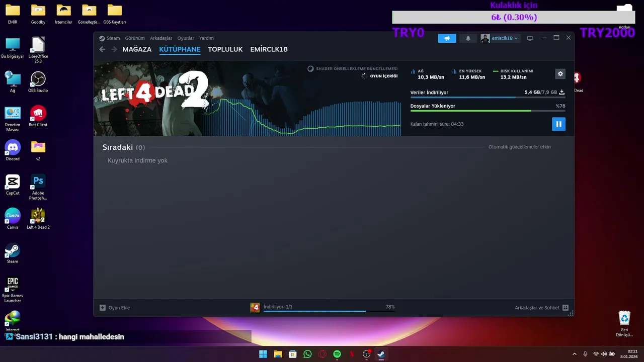Open Opera browser from the taskbar
Viewport: 644px width, 362px height.
pos(323,354)
